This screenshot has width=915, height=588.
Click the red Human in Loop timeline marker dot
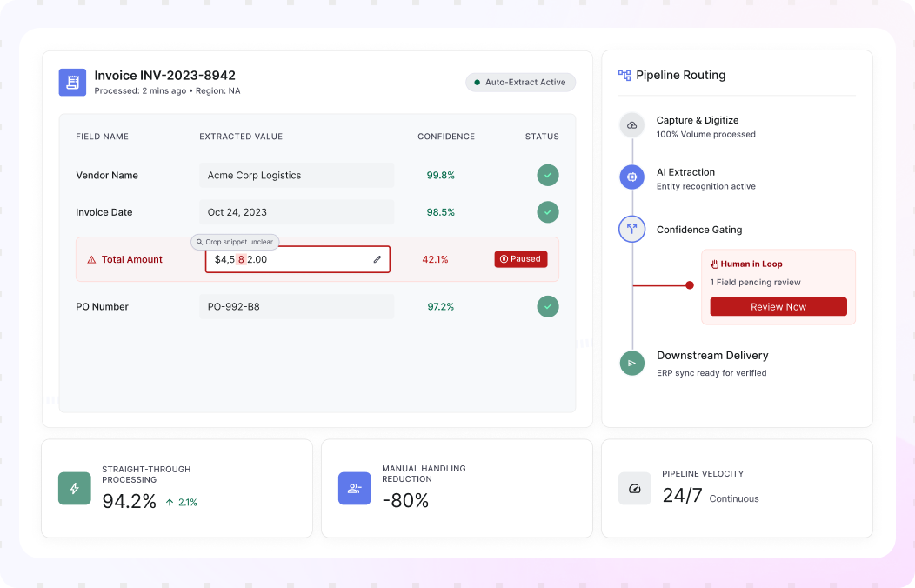pyautogui.click(x=690, y=285)
